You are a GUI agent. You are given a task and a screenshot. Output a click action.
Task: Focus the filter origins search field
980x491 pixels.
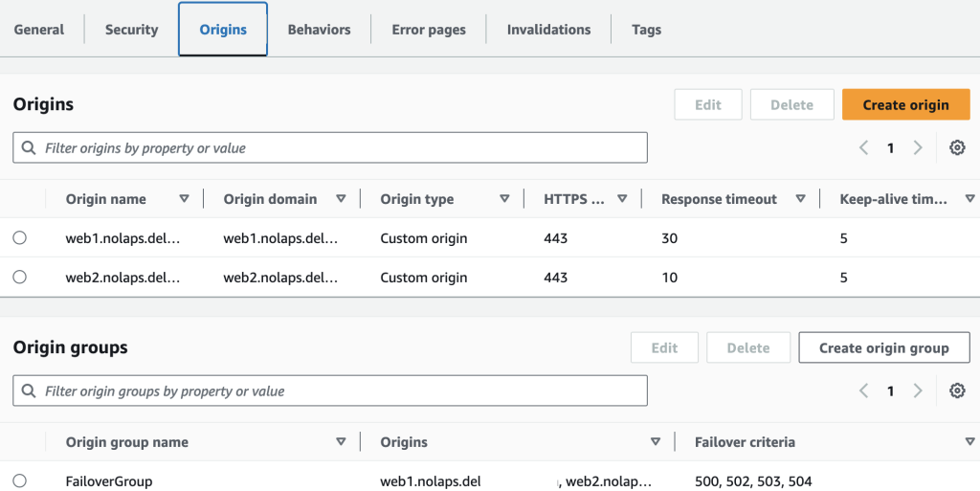coord(330,148)
